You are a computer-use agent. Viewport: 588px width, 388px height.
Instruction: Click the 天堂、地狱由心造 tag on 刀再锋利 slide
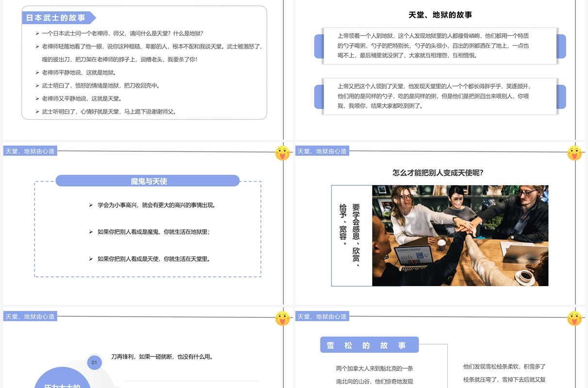(x=30, y=317)
